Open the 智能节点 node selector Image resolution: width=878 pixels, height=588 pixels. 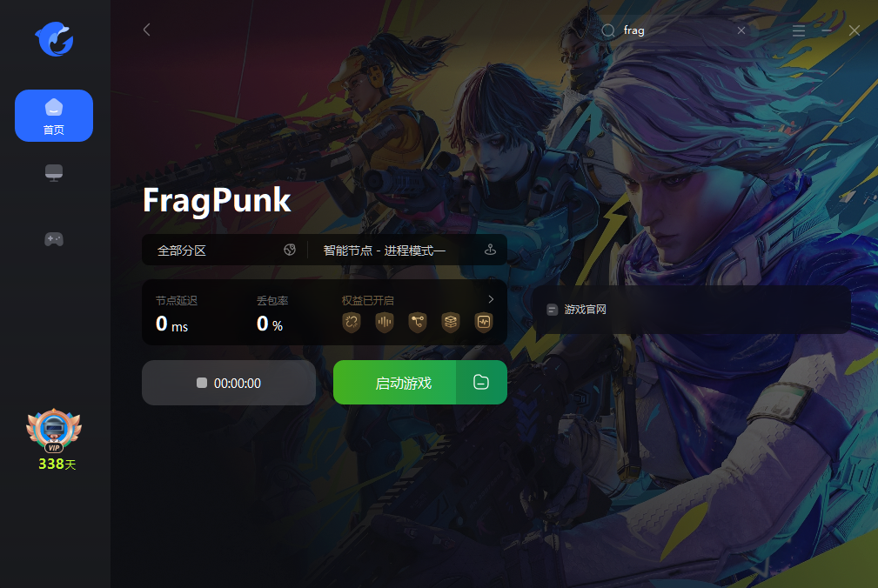click(409, 251)
